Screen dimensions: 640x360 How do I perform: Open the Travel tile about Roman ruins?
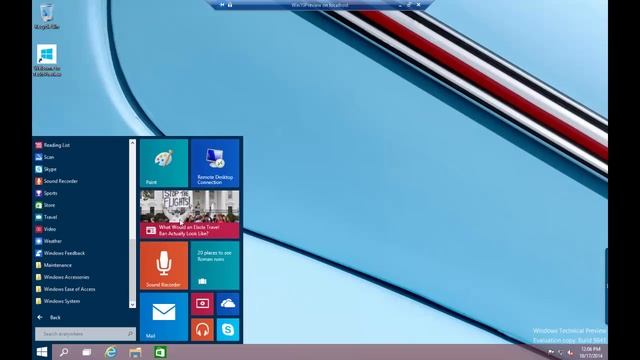pyautogui.click(x=215, y=266)
